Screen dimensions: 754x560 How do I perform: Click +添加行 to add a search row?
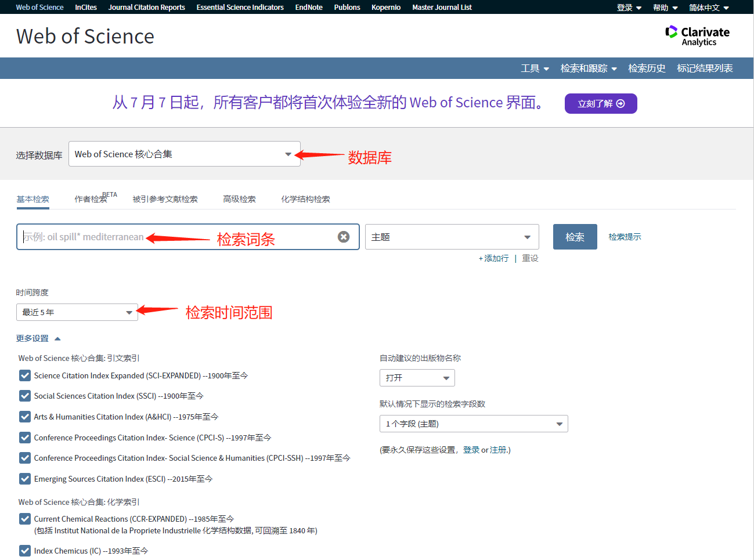(493, 258)
